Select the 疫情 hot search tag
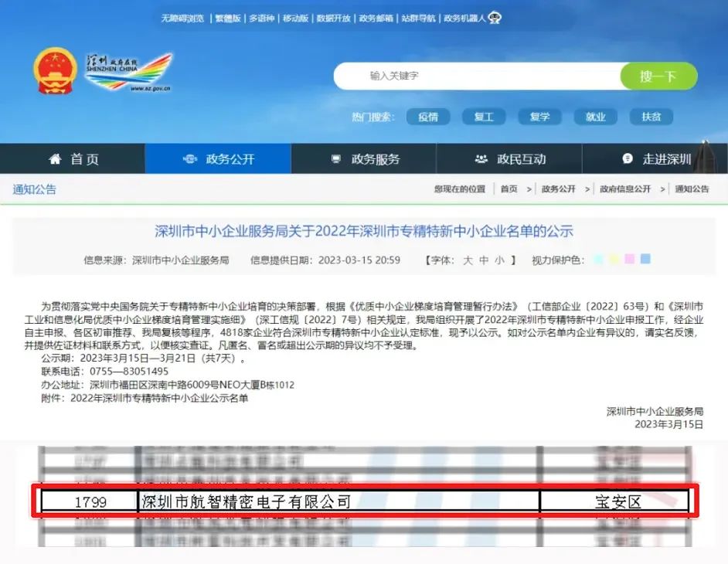 (428, 117)
